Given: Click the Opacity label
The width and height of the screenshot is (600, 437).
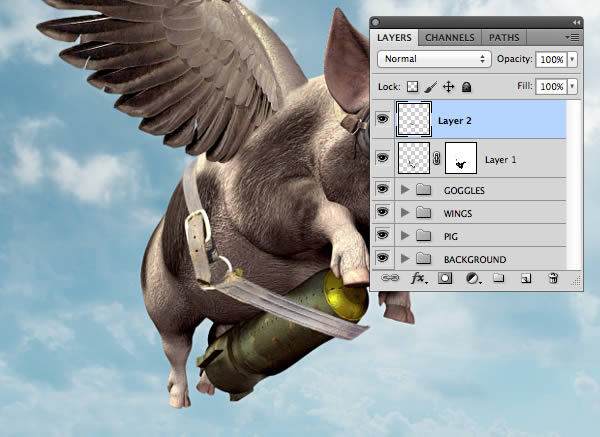Looking at the screenshot, I should [x=515, y=59].
